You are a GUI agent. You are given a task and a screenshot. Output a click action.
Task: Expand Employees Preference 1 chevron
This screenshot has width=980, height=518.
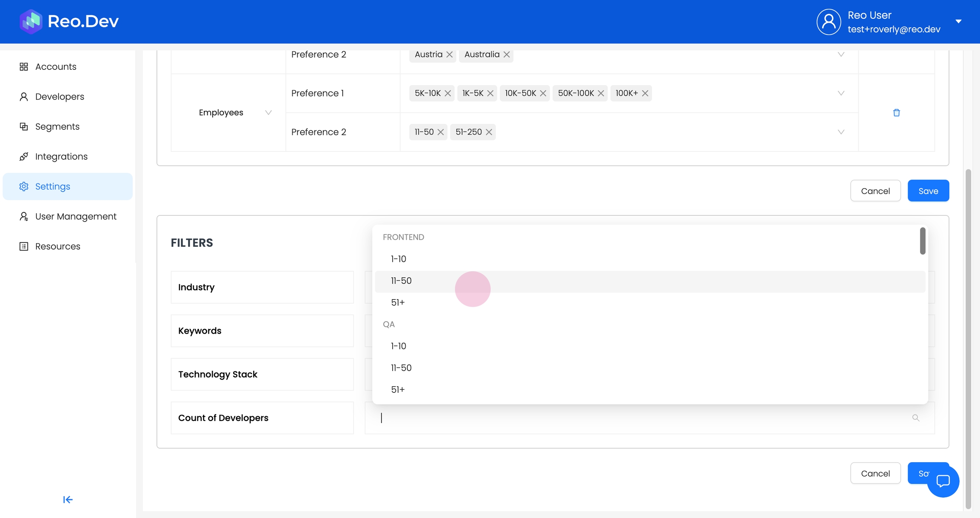tap(840, 93)
